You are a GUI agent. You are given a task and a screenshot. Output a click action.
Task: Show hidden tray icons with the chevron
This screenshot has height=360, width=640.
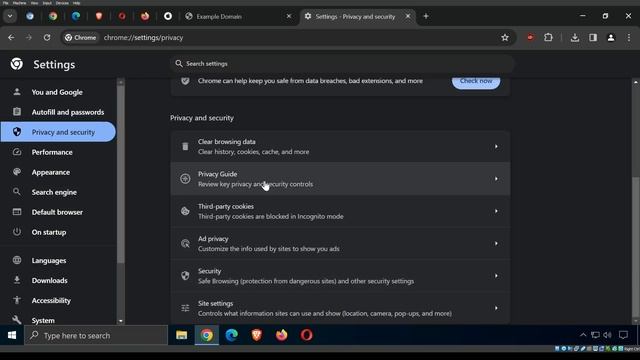pos(583,335)
